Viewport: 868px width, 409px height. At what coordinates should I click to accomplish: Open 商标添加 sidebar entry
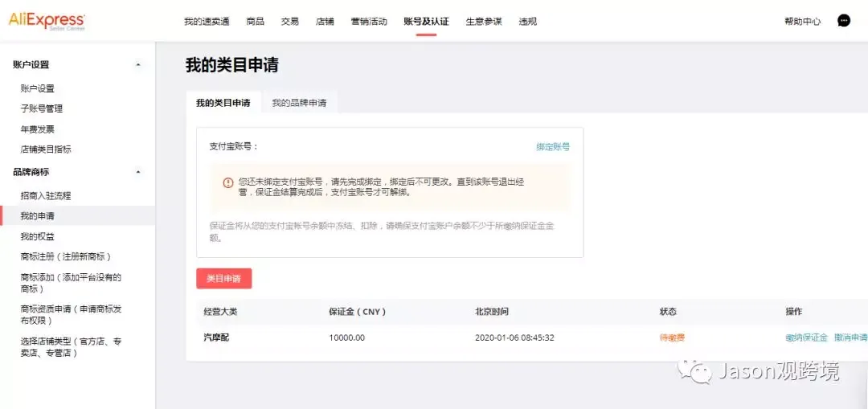[x=71, y=283]
